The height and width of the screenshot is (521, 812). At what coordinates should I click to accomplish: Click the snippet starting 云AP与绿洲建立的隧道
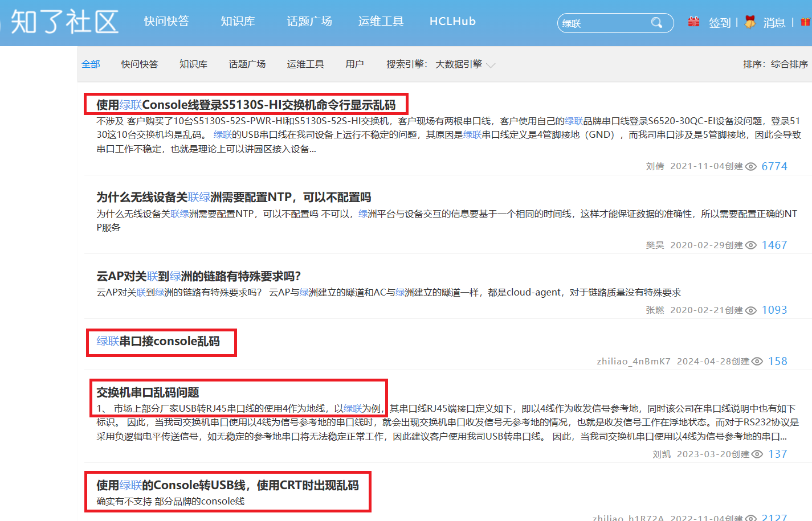475,292
